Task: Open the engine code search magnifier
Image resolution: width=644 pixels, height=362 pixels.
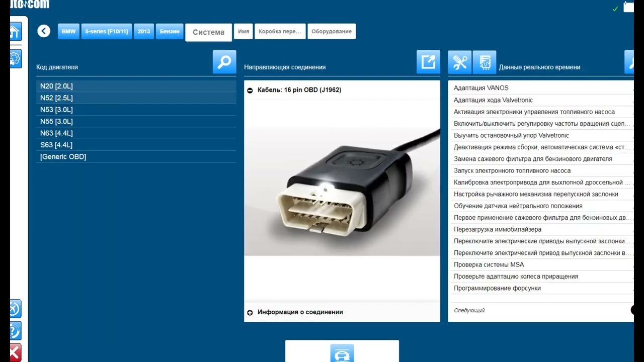Action: (x=224, y=62)
